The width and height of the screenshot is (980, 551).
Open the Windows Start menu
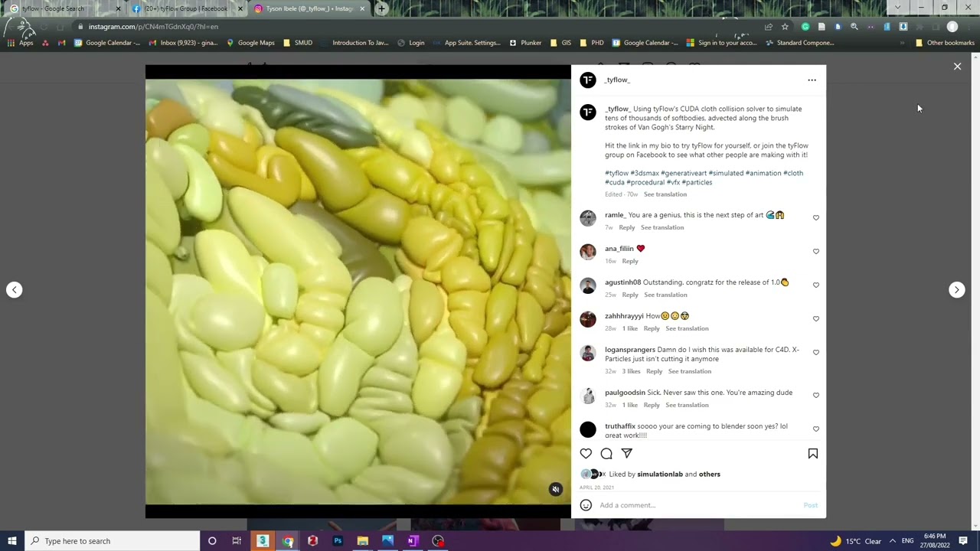point(12,541)
